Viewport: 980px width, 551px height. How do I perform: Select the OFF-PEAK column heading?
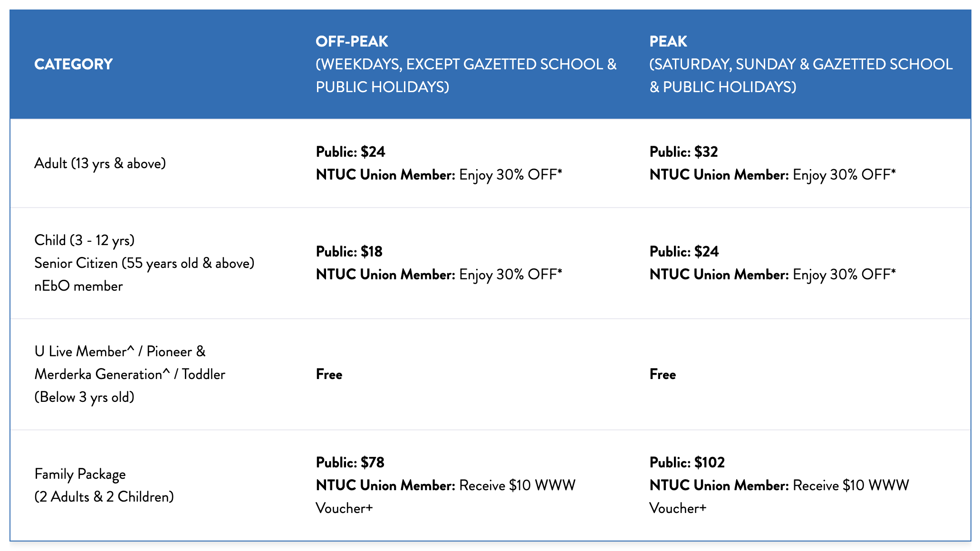pos(352,41)
